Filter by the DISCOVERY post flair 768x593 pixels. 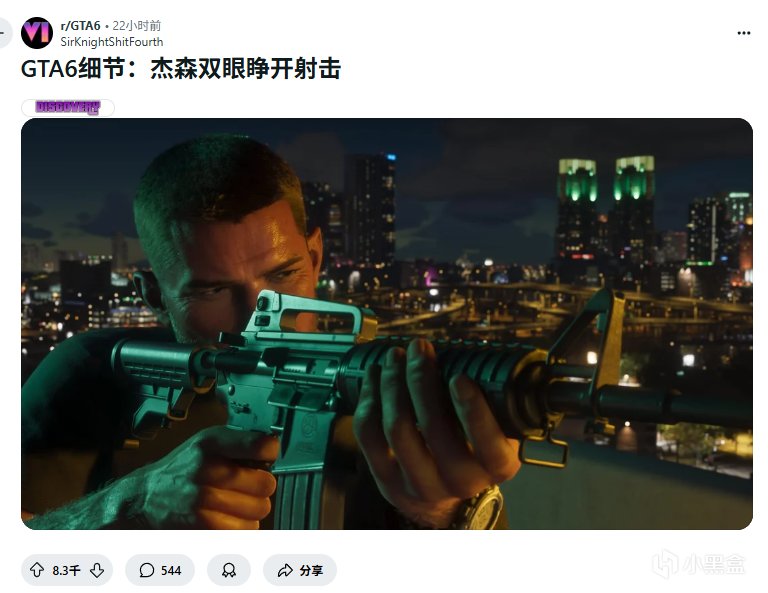[68, 107]
